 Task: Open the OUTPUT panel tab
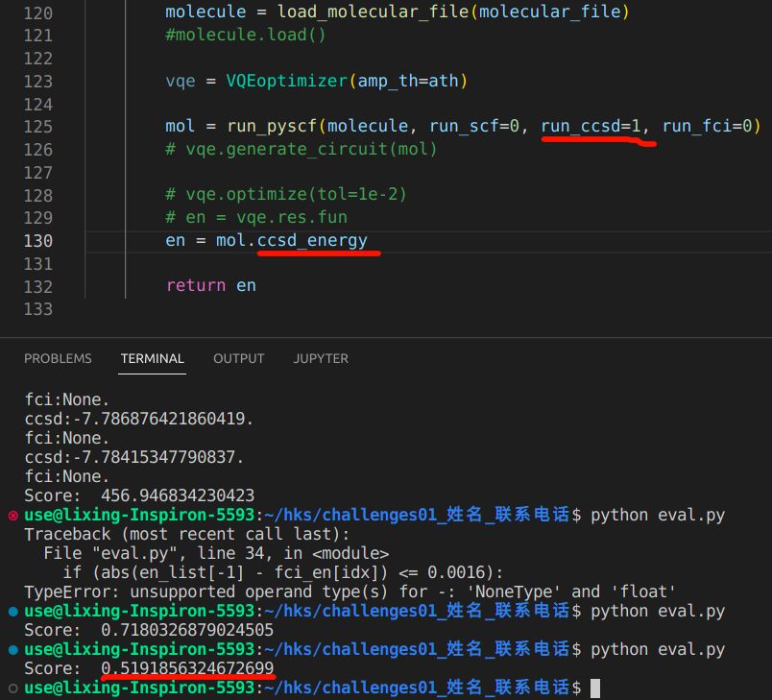[238, 358]
